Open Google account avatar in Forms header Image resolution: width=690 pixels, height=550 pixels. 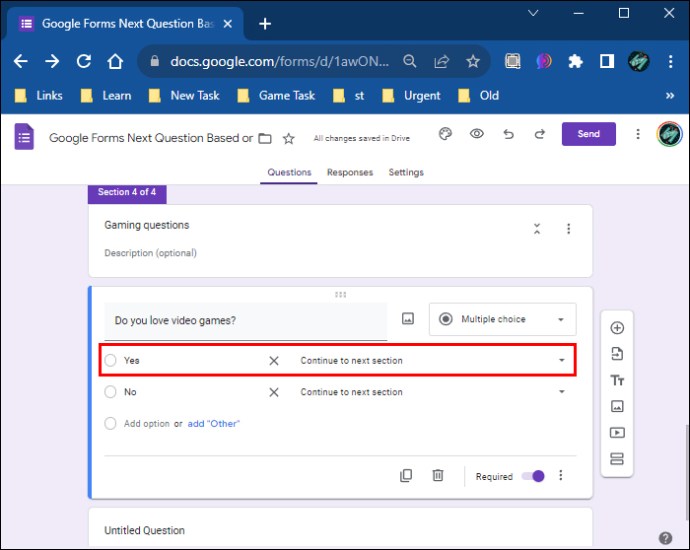[669, 134]
